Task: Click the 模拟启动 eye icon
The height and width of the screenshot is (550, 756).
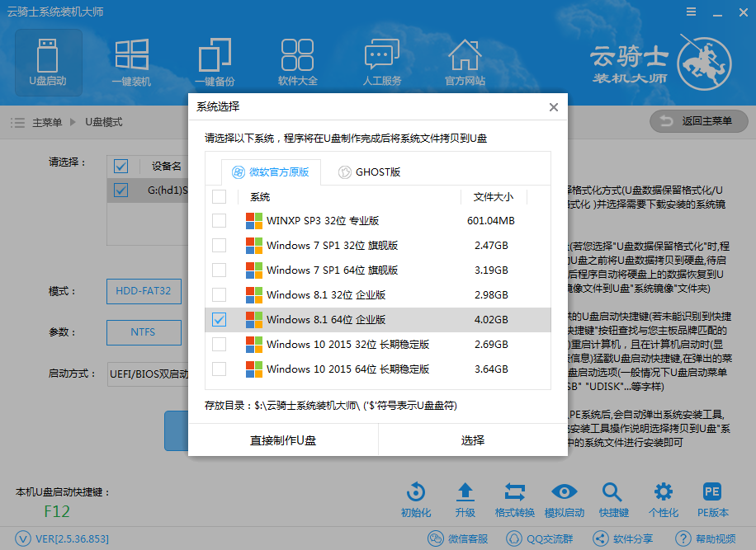Action: (564, 491)
